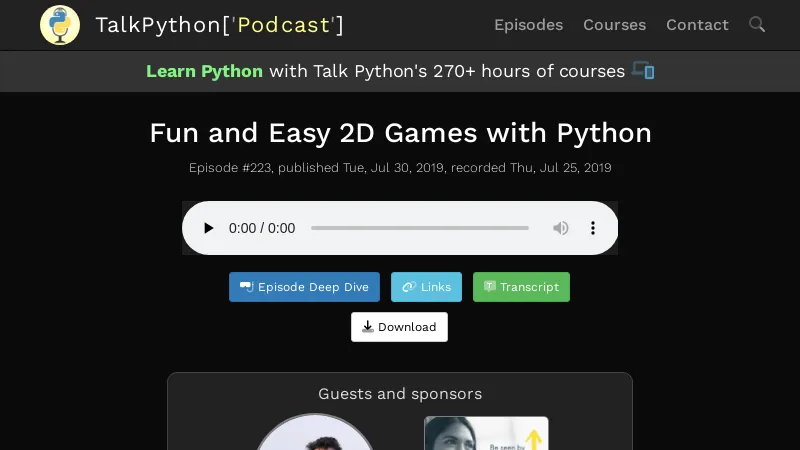Open audio player three-dot options menu
The height and width of the screenshot is (450, 800).
tap(593, 228)
